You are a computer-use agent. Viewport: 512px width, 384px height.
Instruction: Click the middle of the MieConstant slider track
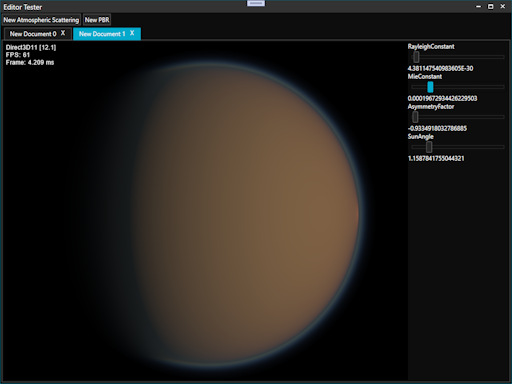click(458, 87)
